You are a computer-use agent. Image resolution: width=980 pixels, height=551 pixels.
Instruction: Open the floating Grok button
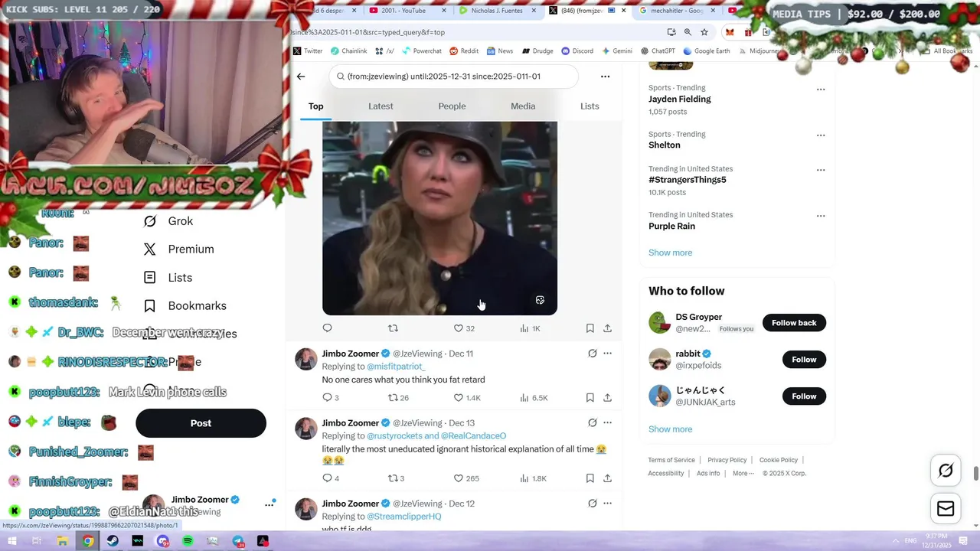point(946,471)
